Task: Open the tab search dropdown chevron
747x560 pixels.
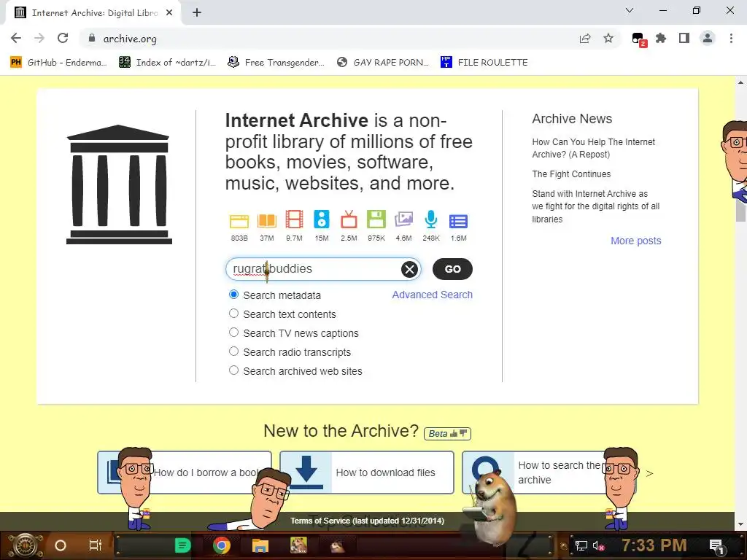Action: (630, 10)
